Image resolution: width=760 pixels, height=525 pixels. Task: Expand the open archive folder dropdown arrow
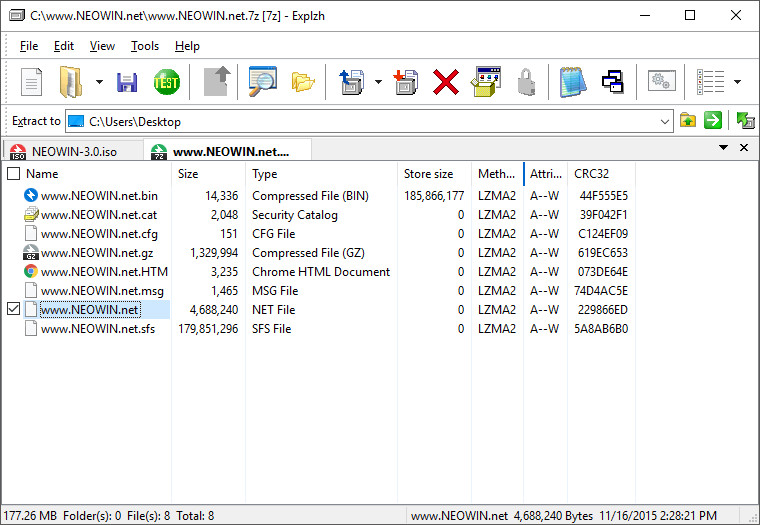[99, 82]
